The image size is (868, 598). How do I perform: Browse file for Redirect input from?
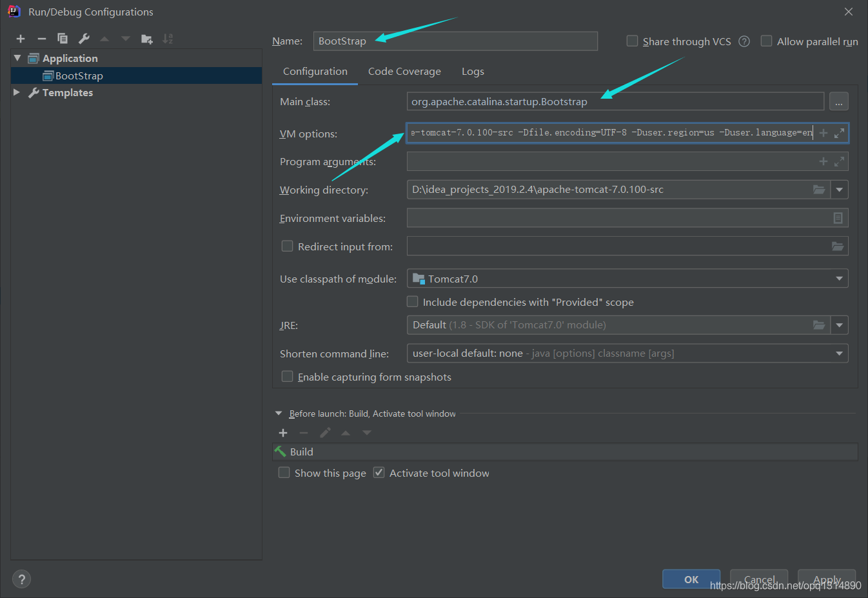click(837, 246)
